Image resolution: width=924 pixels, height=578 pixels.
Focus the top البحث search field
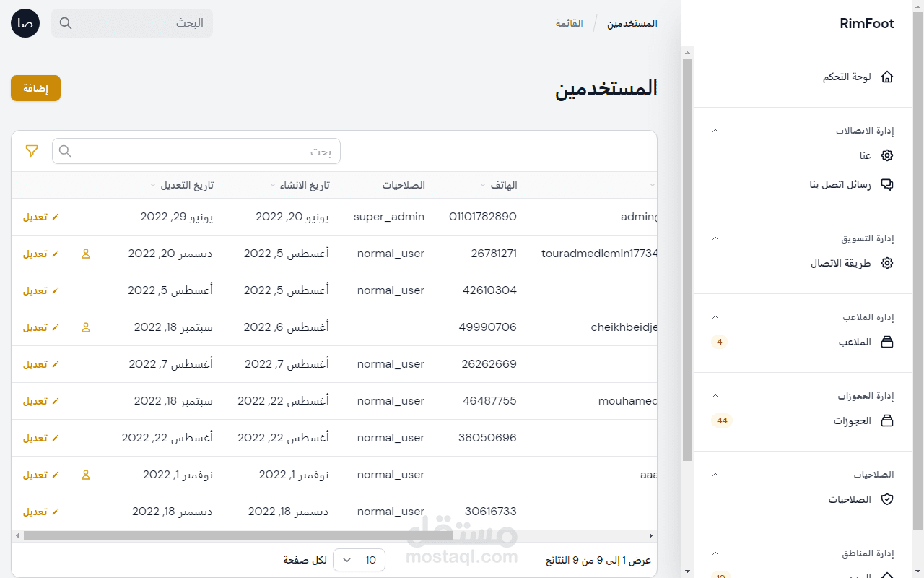(132, 23)
